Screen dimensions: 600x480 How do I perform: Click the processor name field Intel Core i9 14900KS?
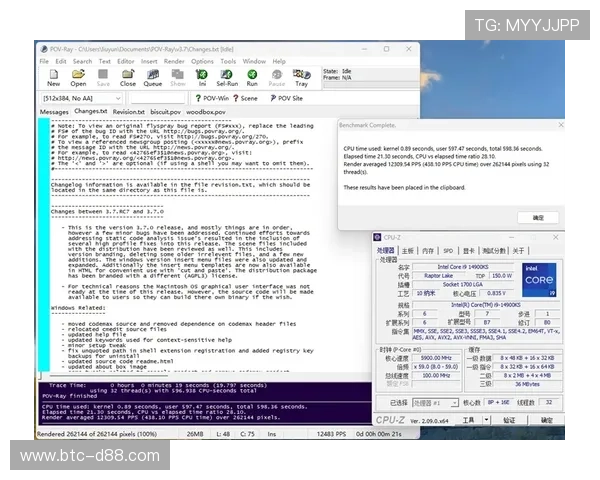pyautogui.click(x=463, y=267)
